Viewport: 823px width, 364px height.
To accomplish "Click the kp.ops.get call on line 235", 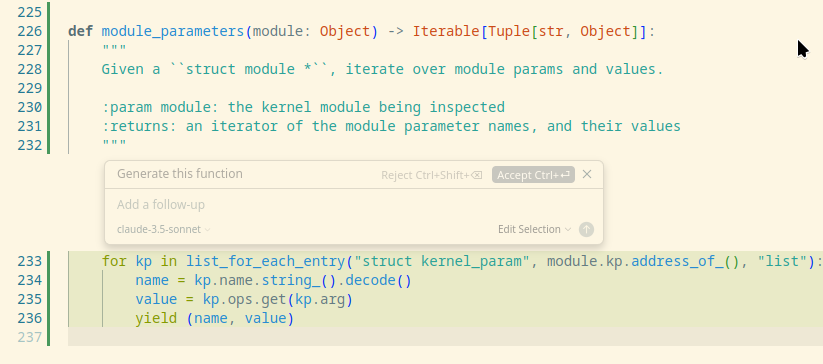I will point(244,299).
